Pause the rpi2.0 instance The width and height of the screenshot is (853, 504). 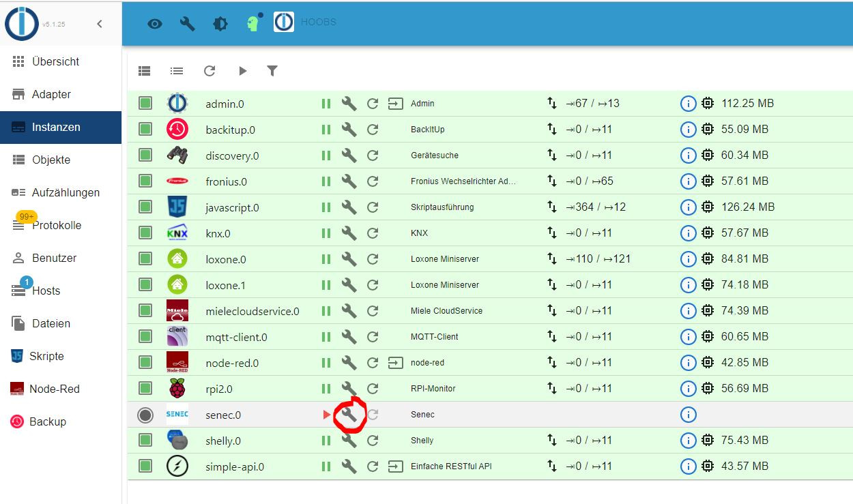tap(326, 389)
